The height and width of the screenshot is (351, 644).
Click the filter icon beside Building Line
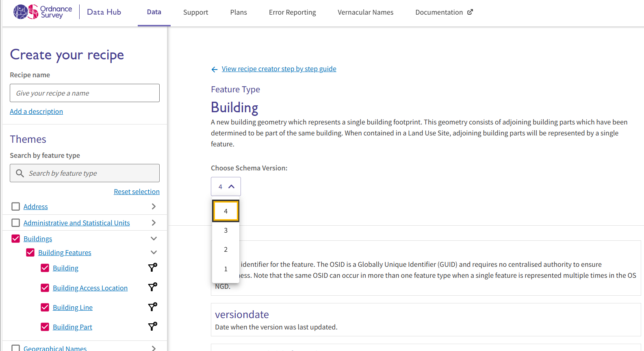(152, 307)
